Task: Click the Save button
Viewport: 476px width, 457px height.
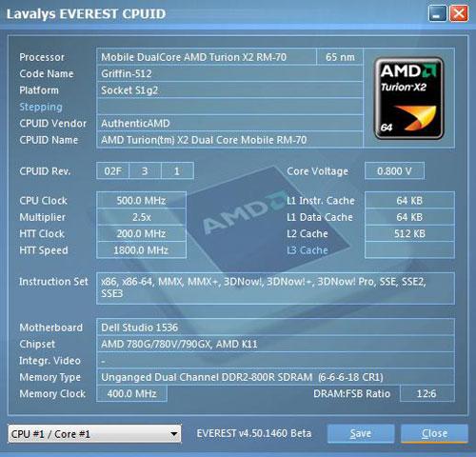Action: click(x=361, y=433)
